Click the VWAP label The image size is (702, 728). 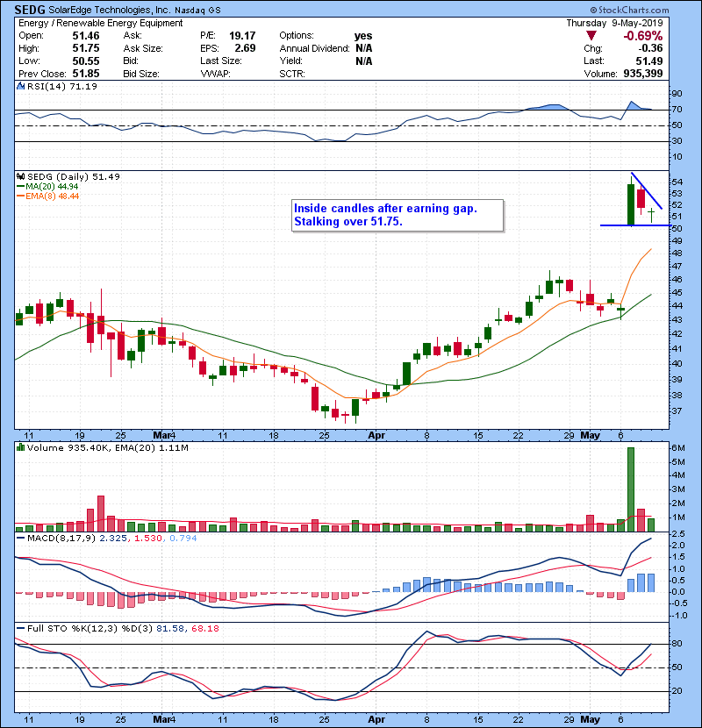pos(215,74)
